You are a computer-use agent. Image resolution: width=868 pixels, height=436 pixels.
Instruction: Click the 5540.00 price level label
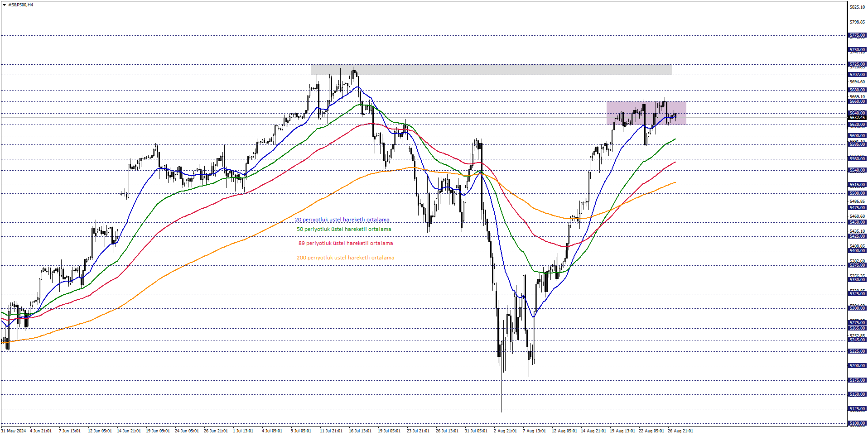(857, 170)
